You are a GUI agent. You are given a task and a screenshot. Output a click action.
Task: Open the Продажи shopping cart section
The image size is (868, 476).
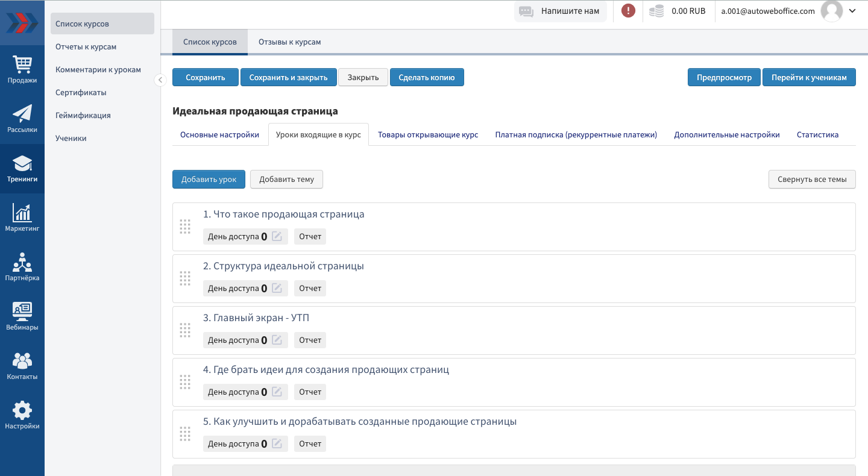pos(22,69)
